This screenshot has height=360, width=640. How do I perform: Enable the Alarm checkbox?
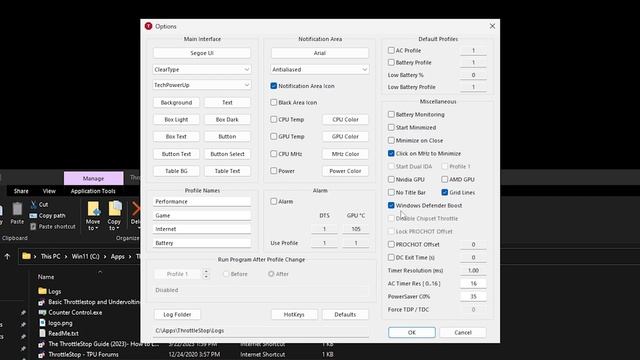click(273, 202)
